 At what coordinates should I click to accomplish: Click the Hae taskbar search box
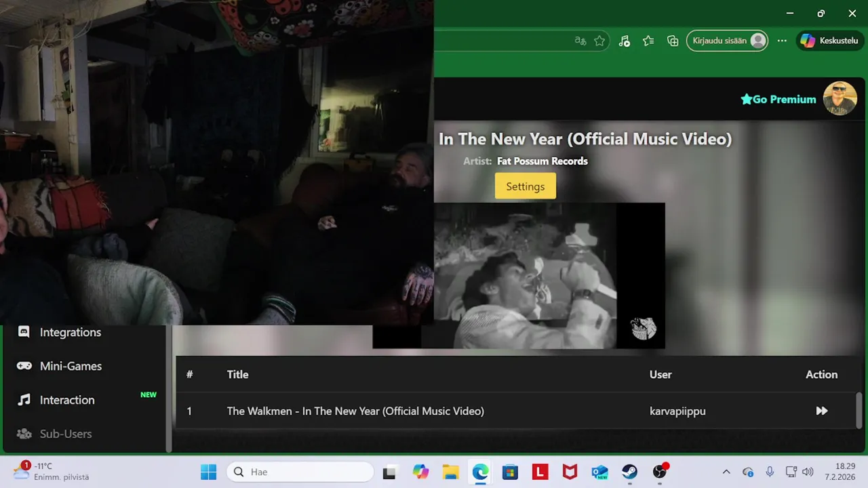pyautogui.click(x=300, y=472)
